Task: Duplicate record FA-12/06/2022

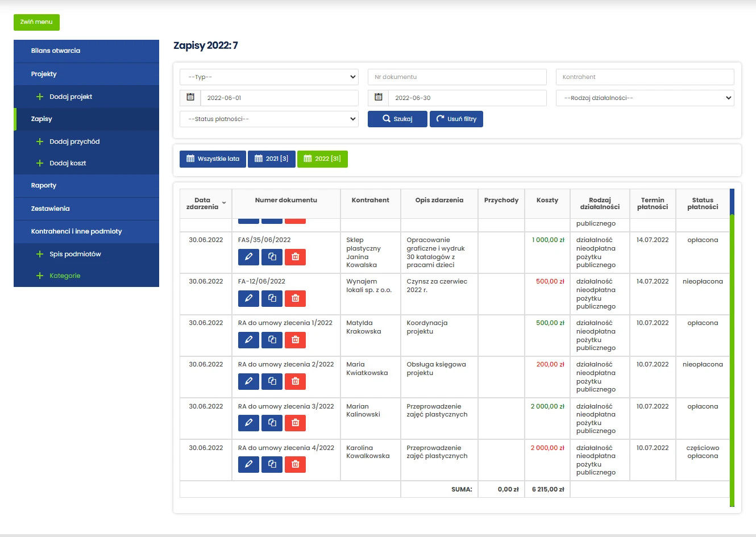Action: (272, 298)
